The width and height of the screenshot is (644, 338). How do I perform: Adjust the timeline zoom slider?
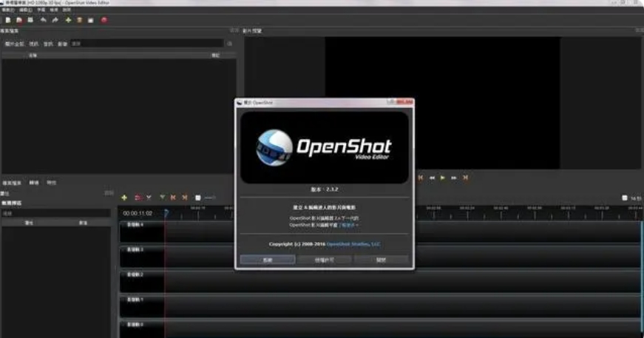click(x=210, y=198)
